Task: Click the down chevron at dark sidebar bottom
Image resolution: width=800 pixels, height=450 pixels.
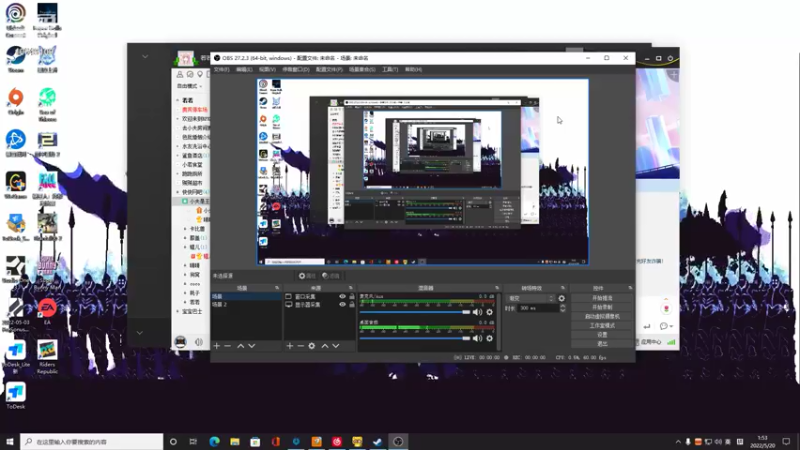Action: [139, 333]
